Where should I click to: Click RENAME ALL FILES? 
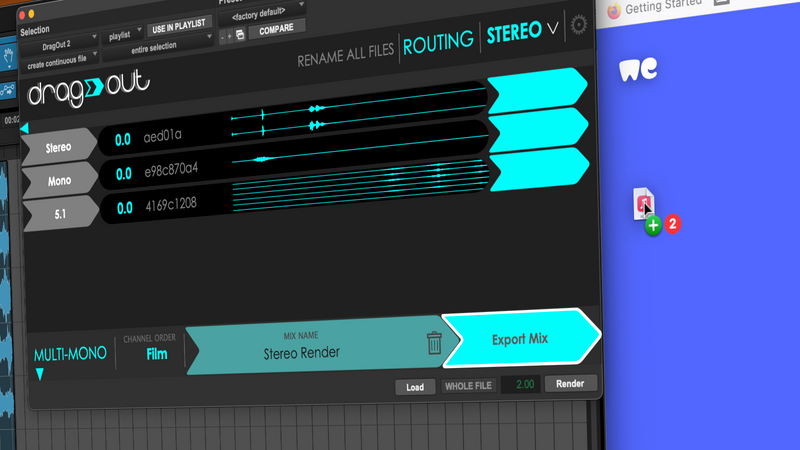(x=345, y=54)
